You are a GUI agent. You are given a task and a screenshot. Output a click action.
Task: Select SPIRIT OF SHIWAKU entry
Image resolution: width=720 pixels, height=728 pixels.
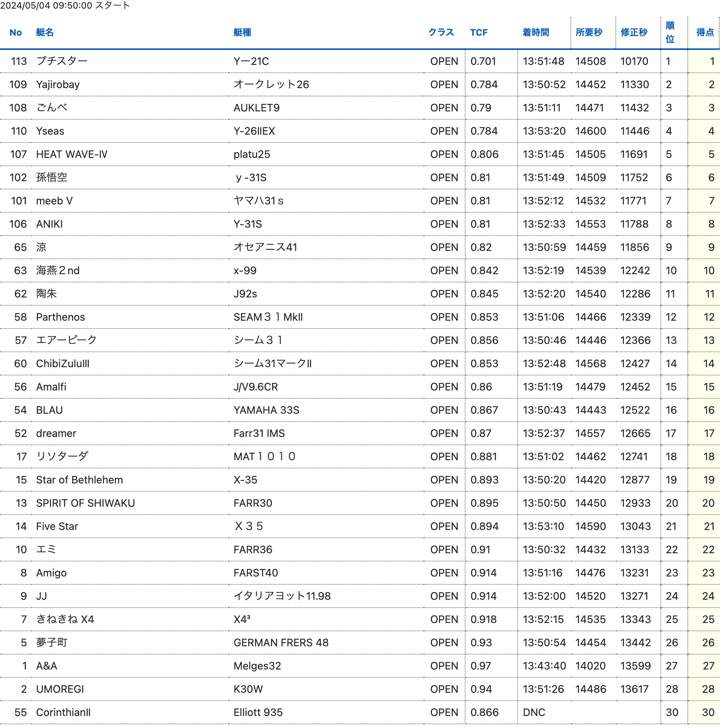(x=85, y=503)
